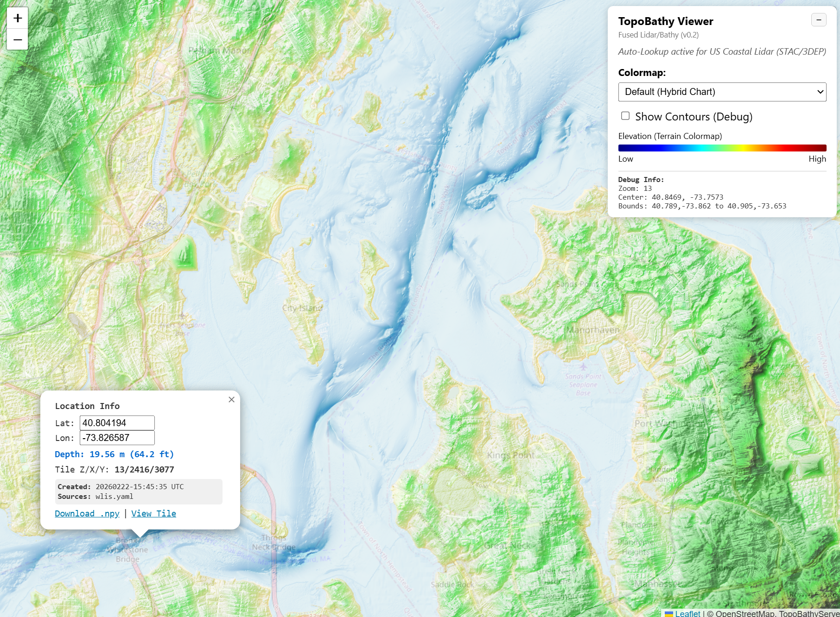Download the tile as .npy file

(x=87, y=513)
